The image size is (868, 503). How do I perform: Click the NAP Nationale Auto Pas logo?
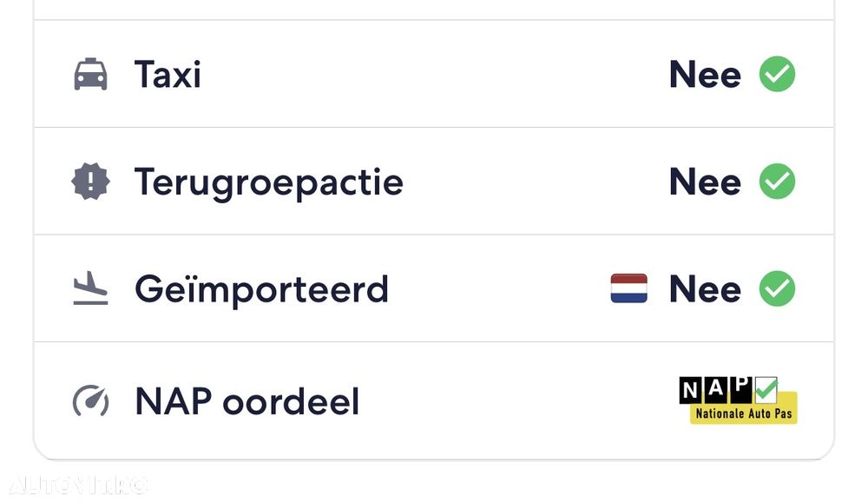(x=738, y=400)
